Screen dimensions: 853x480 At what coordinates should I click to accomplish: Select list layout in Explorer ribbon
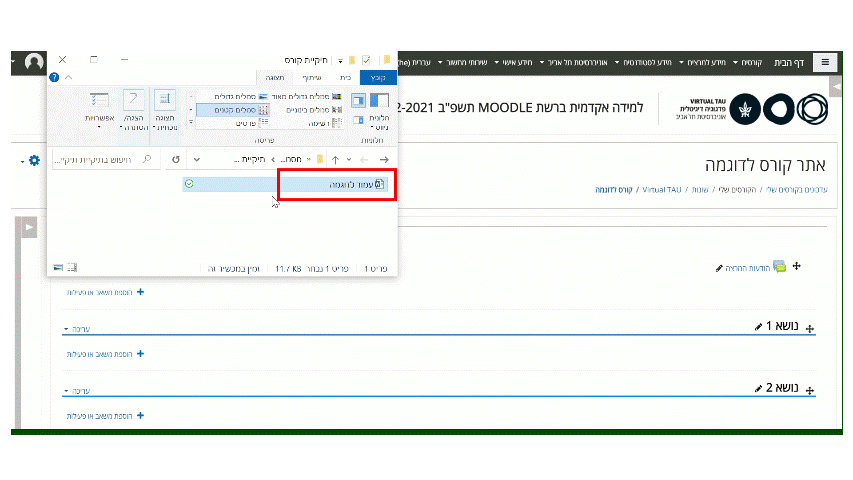tap(325, 124)
